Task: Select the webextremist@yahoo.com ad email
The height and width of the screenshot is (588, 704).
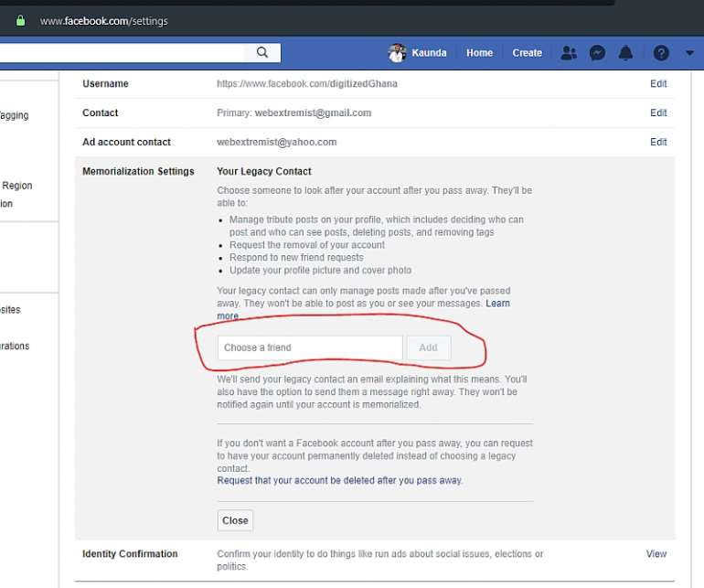Action: (x=276, y=142)
